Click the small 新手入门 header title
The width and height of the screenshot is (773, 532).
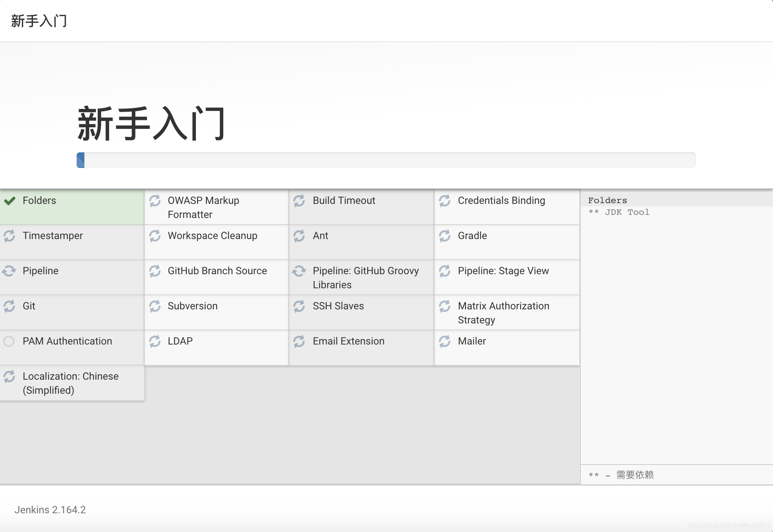coord(39,21)
